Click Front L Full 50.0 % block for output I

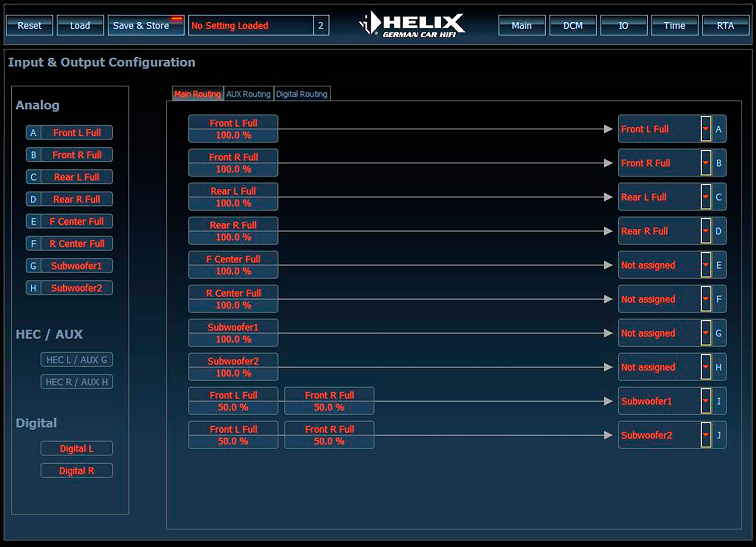coord(233,401)
